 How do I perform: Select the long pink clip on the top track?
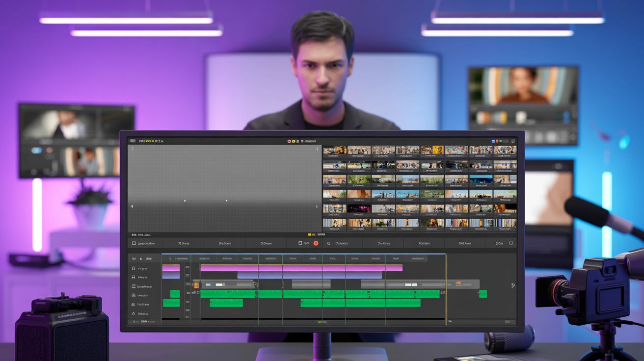[301, 268]
